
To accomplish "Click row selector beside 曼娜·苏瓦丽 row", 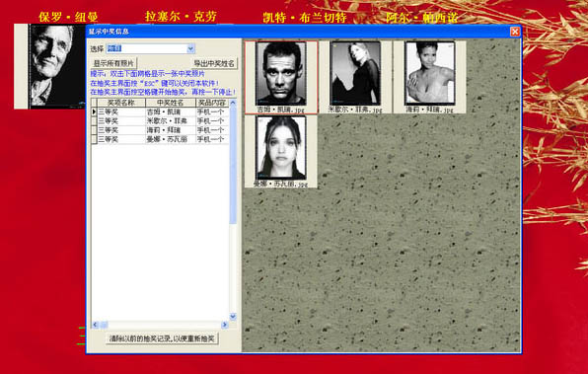I will 94,139.
